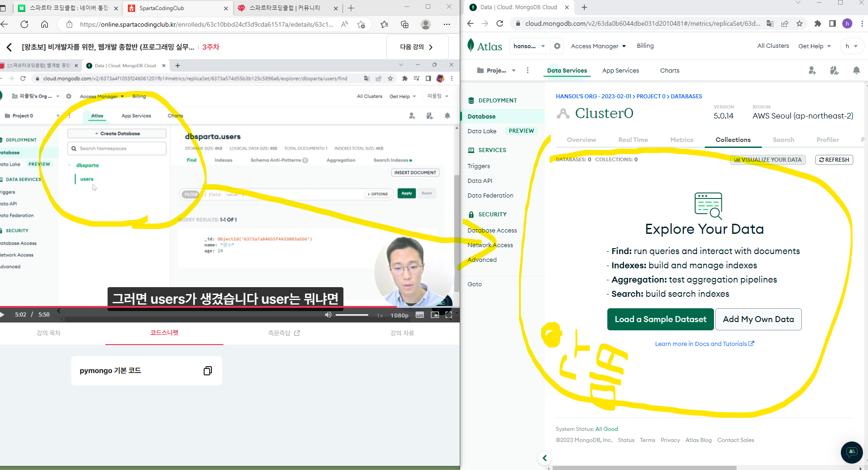Image resolution: width=868 pixels, height=470 pixels.
Task: Add page to favorites, star-plus icon
Action: [x=361, y=24]
